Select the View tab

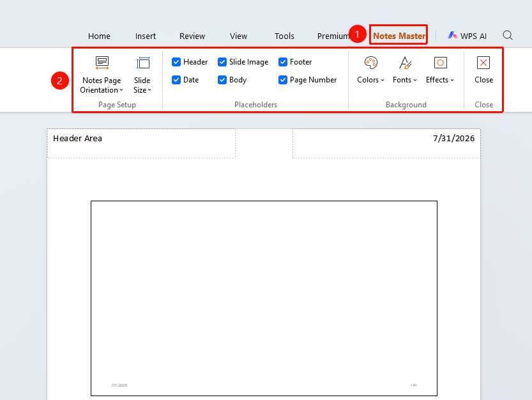point(238,36)
